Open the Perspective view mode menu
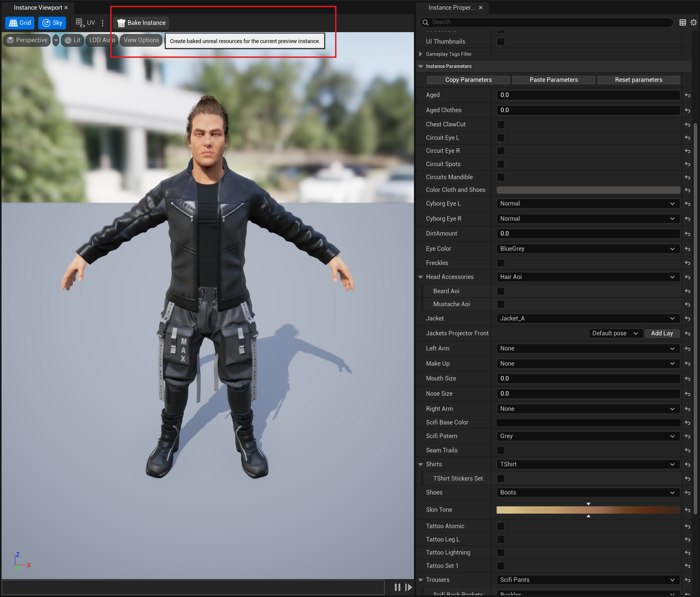This screenshot has width=700, height=597. click(27, 40)
